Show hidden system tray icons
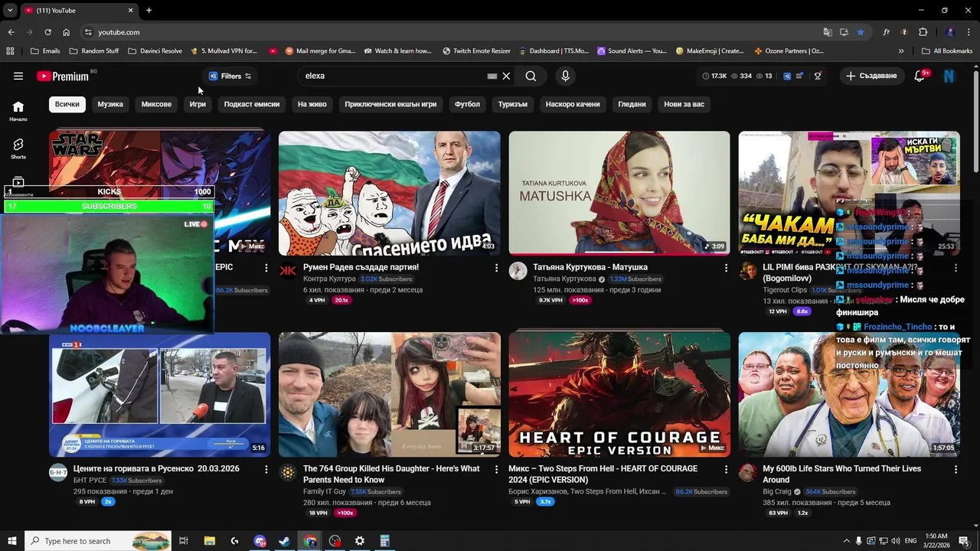 click(x=846, y=541)
